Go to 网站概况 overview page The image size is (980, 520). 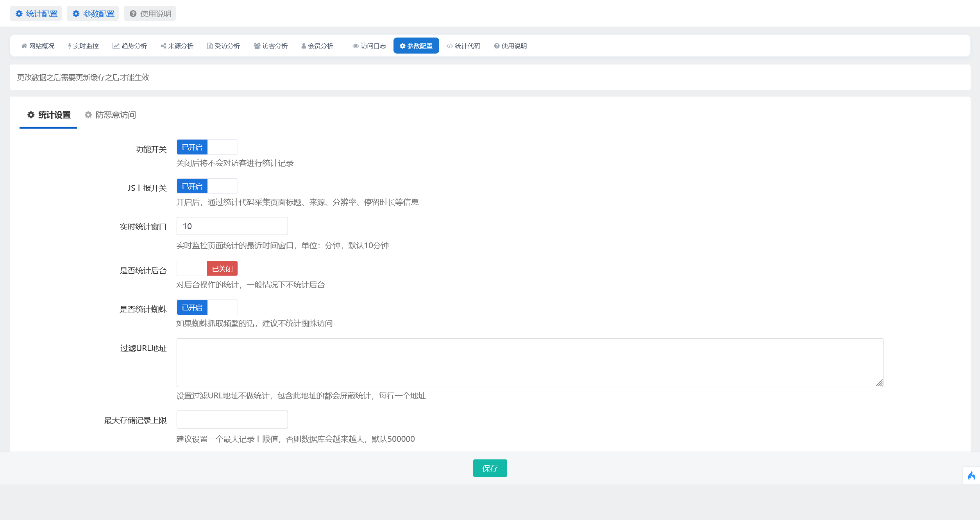pos(38,46)
